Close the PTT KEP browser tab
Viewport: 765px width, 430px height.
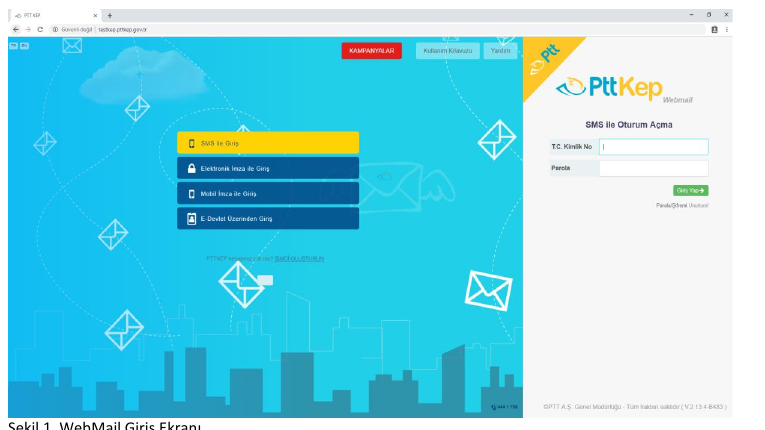click(95, 16)
